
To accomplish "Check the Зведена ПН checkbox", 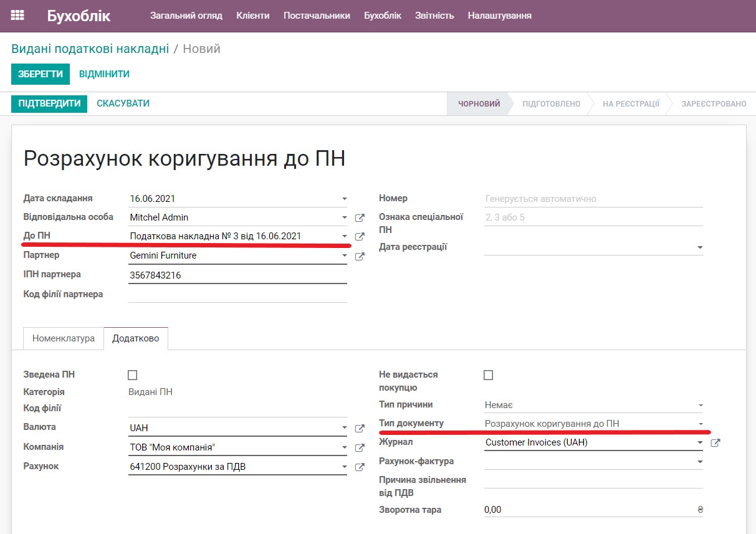I will tap(132, 374).
